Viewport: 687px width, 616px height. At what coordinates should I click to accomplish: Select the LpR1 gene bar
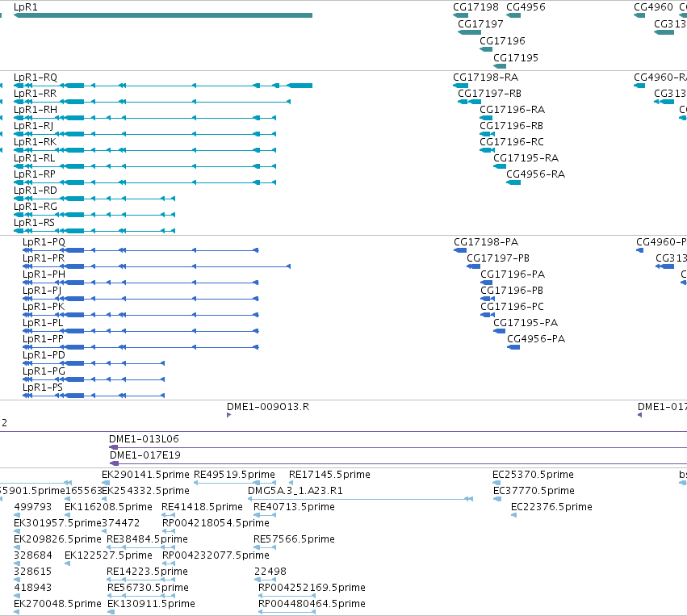[163, 15]
